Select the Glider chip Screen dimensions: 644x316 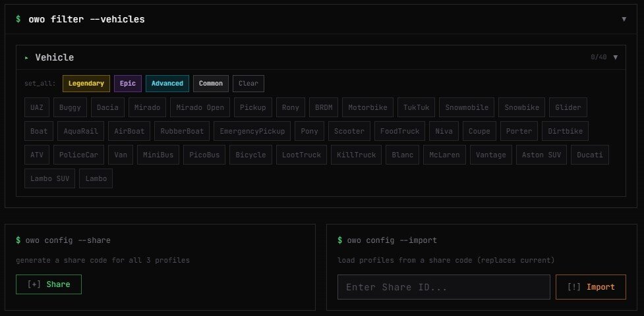click(x=568, y=107)
